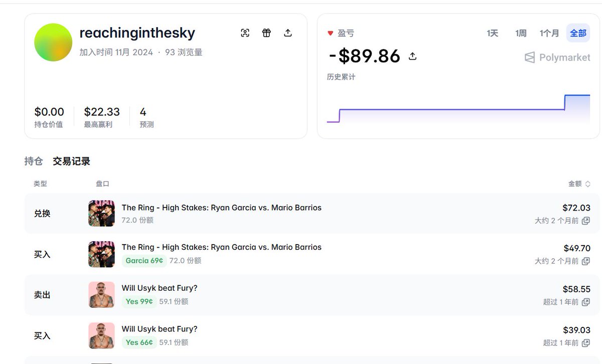This screenshot has width=602, height=364.
Task: Click the profit/loss history chart line
Action: coord(452,109)
